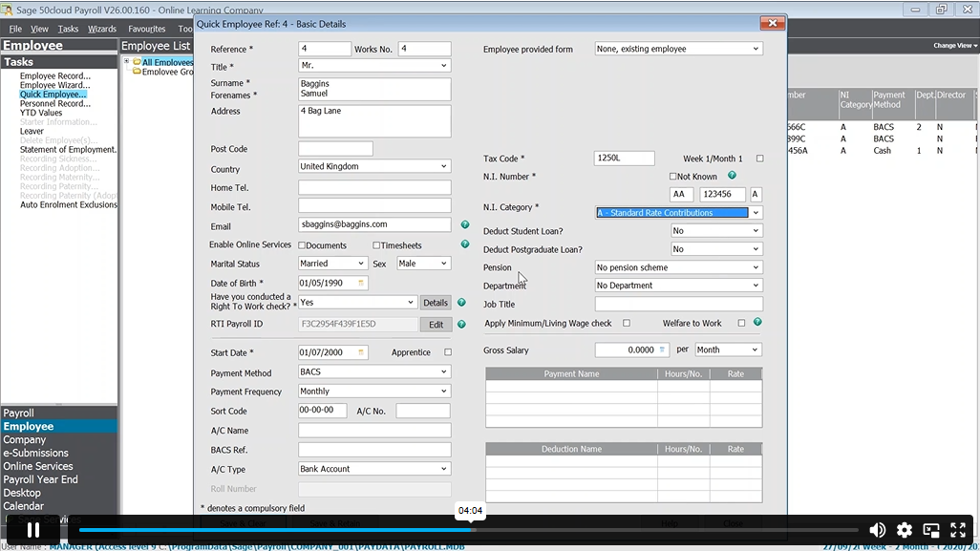Enable the Apprentice checkbox
This screenshot has height=551, width=980.
click(x=448, y=352)
